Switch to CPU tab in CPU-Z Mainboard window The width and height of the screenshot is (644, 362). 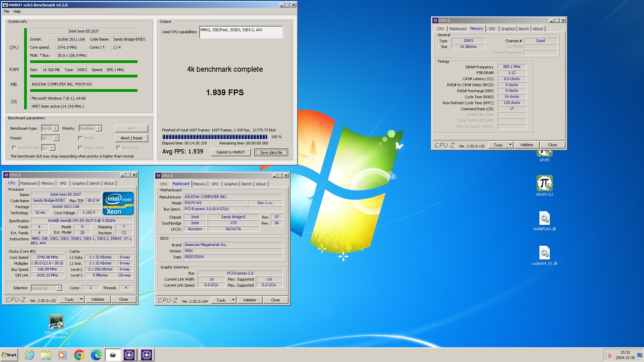pyautogui.click(x=163, y=184)
